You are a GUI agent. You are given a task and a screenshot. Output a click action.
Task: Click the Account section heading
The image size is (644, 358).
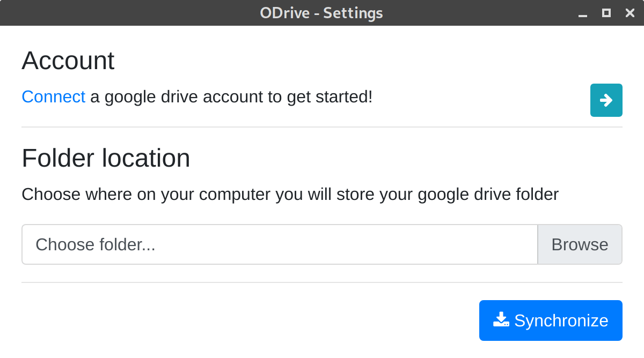68,61
